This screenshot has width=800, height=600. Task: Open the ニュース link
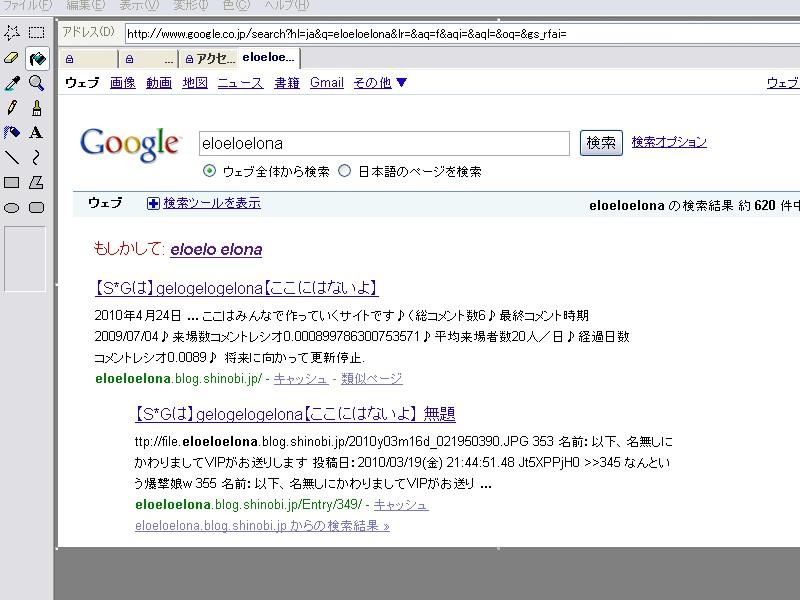240,83
